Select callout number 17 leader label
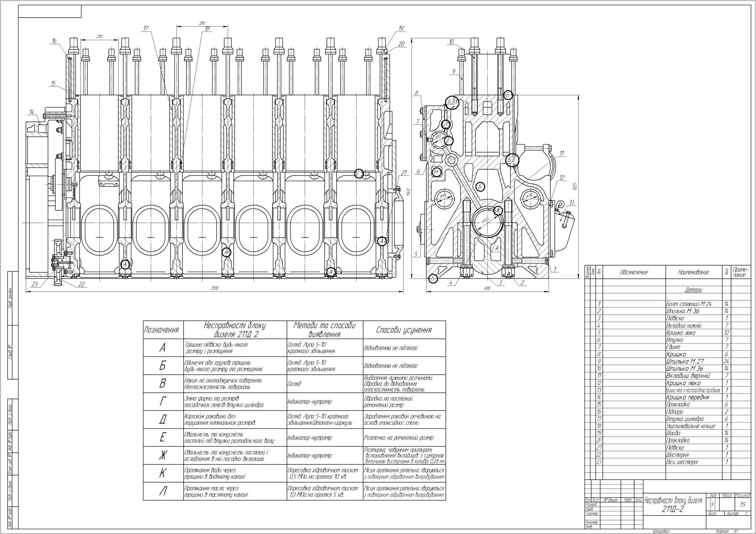Image resolution: width=756 pixels, height=534 pixels. click(x=146, y=29)
